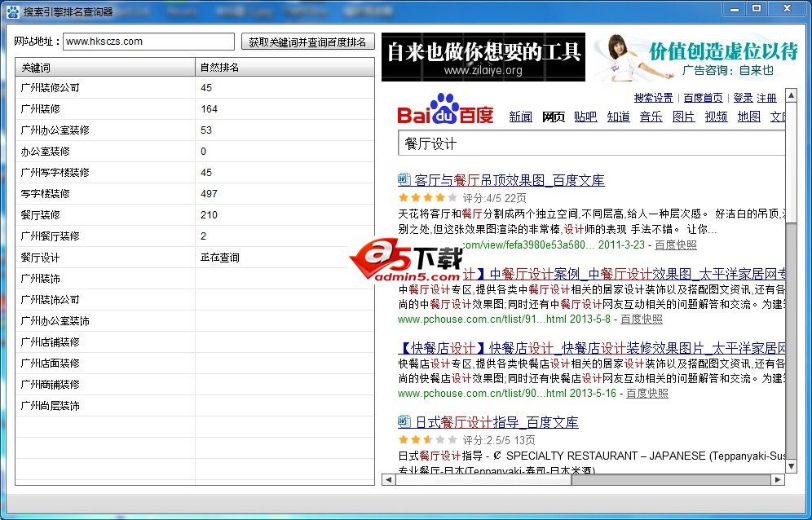Click the ranking value 210
Image resolution: width=812 pixels, height=520 pixels.
click(210, 215)
